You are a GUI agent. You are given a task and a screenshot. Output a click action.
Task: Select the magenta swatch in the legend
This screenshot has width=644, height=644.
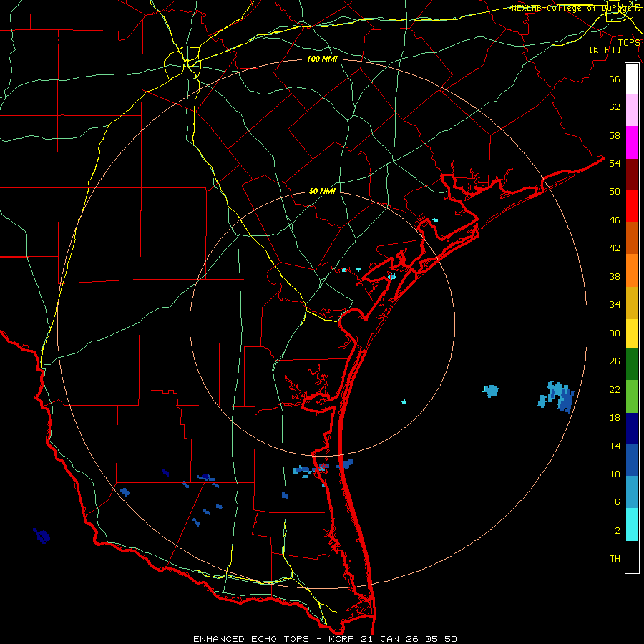pyautogui.click(x=632, y=142)
